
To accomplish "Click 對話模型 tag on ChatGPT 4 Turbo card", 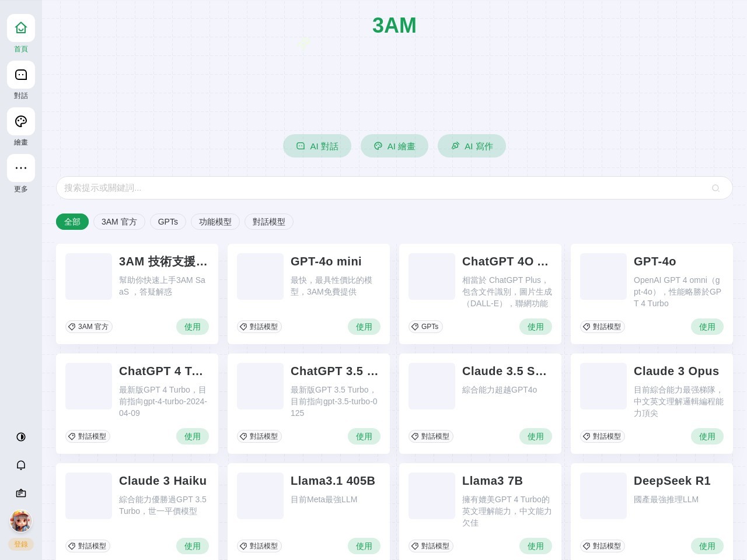I will [x=88, y=436].
